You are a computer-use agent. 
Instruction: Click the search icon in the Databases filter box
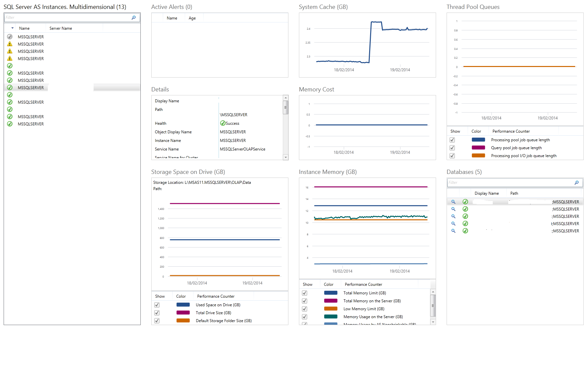click(x=576, y=182)
